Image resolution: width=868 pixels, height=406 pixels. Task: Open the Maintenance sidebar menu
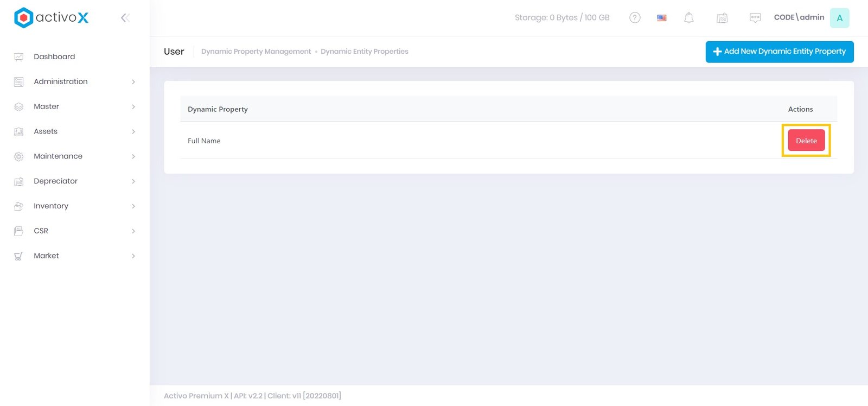point(58,156)
